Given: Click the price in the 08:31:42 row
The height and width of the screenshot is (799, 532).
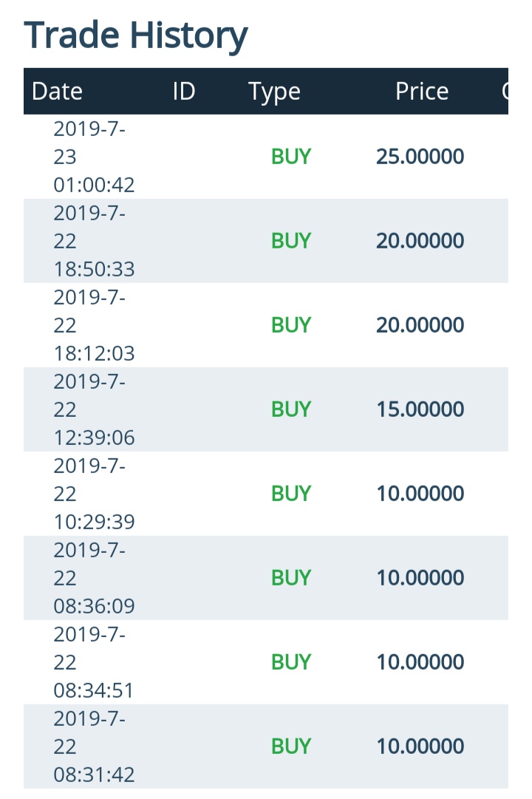Looking at the screenshot, I should 420,747.
